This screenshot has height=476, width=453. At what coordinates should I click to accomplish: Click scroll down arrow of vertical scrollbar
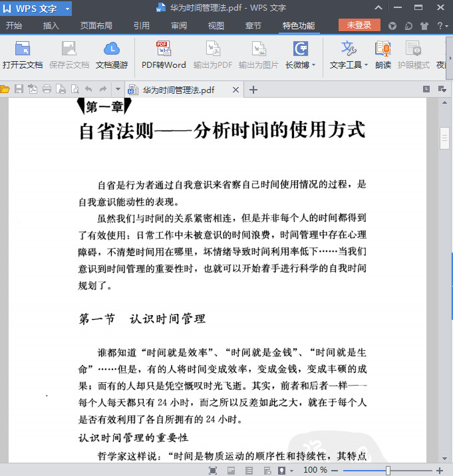click(444, 459)
